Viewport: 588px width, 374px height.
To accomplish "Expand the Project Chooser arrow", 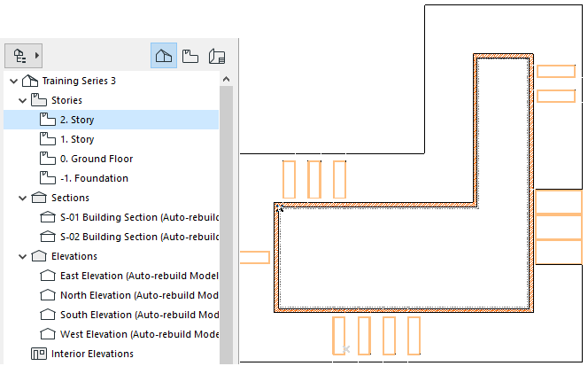I will point(37,56).
